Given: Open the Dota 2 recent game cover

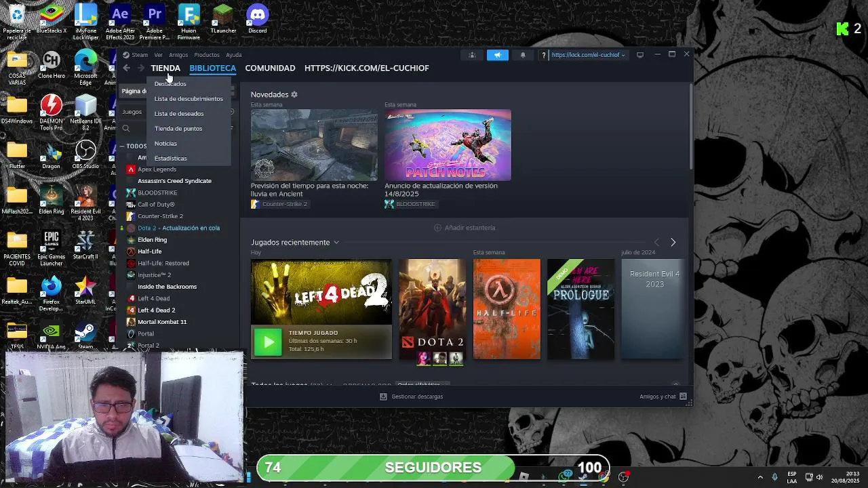Looking at the screenshot, I should 433,309.
